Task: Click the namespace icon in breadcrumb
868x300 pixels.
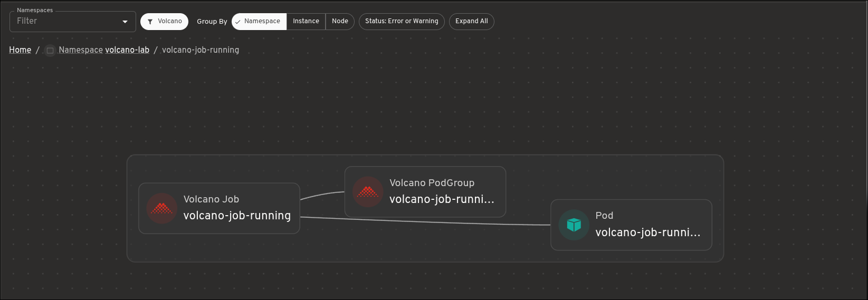Action: pos(50,51)
